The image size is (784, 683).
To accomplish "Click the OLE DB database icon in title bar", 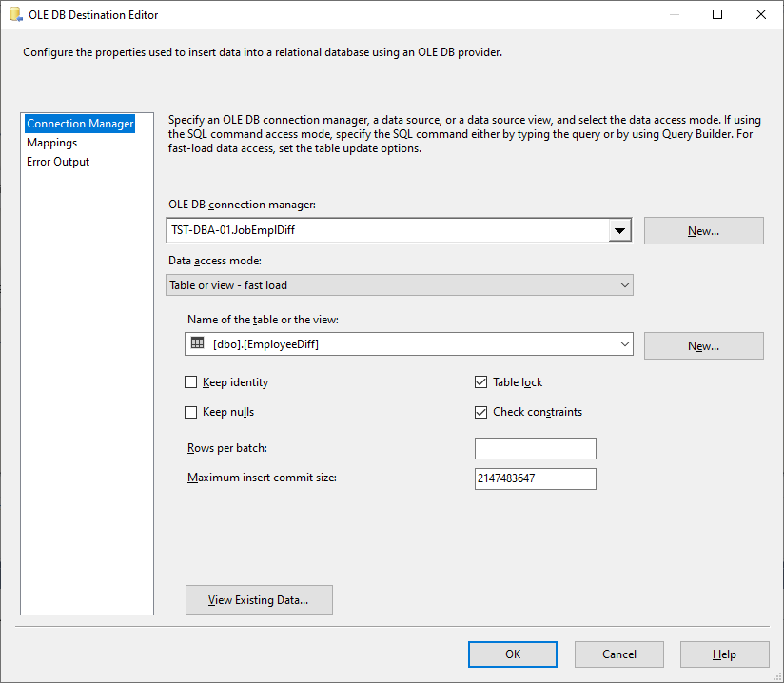I will [16, 14].
